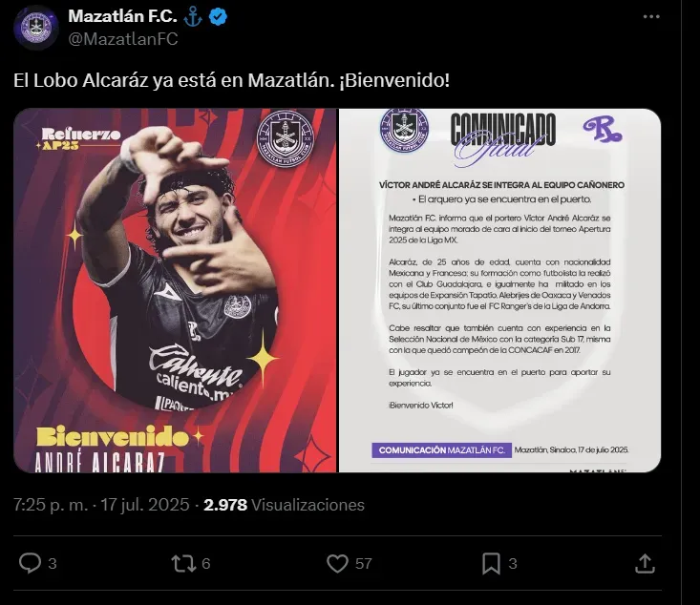Image resolution: width=700 pixels, height=605 pixels.
Task: Open the reply comment icon
Action: point(30,563)
